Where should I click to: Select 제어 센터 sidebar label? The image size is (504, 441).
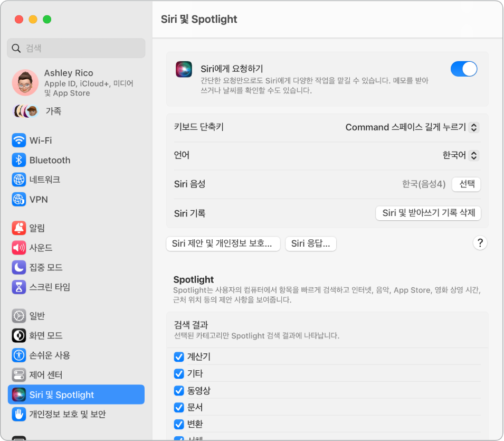pyautogui.click(x=46, y=375)
